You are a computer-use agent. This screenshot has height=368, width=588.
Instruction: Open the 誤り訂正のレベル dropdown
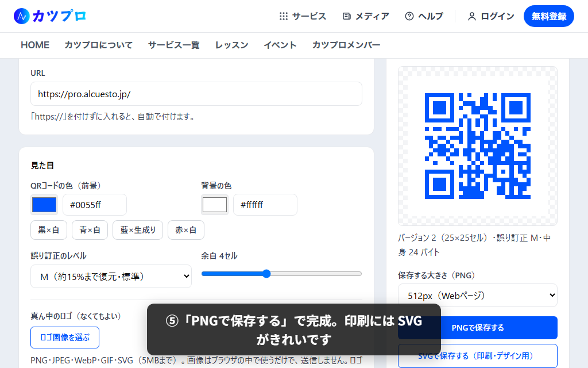(x=111, y=277)
